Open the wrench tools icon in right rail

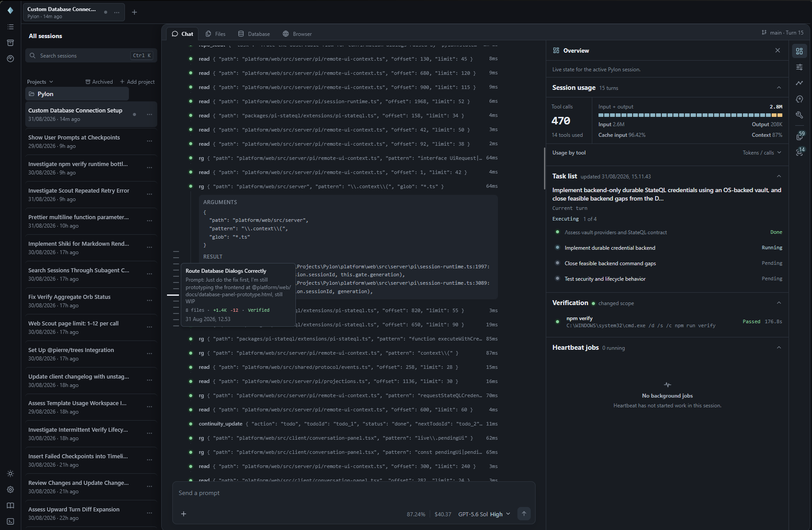click(800, 115)
